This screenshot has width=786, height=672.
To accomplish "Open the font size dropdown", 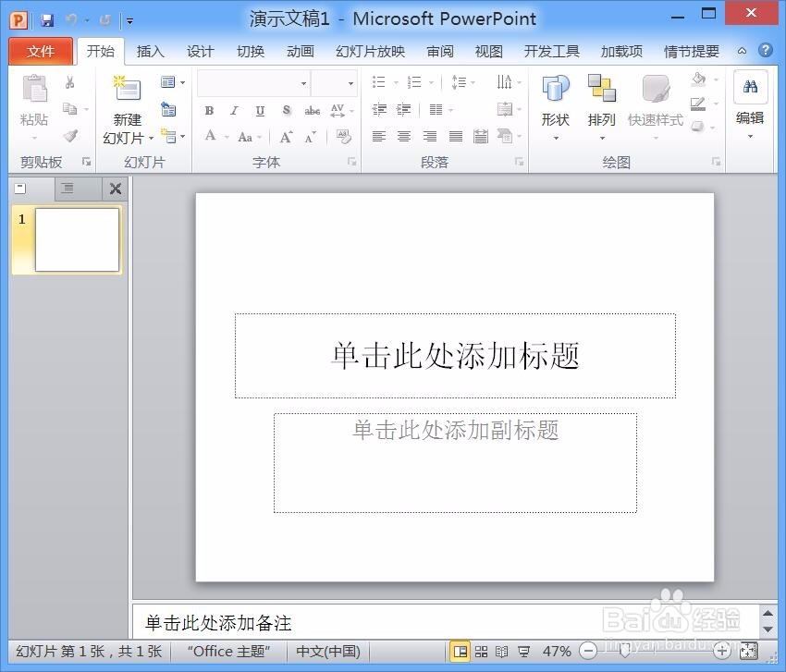I will click(x=350, y=81).
